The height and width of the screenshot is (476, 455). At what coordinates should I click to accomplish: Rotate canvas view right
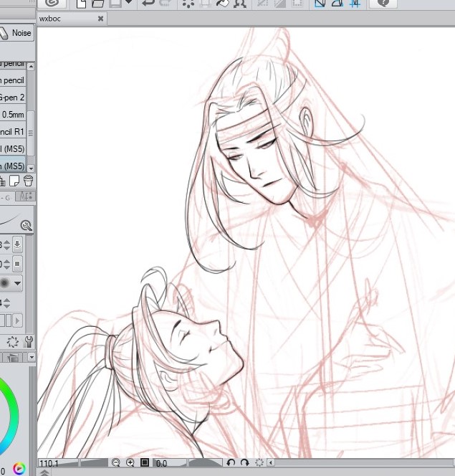coord(244,462)
